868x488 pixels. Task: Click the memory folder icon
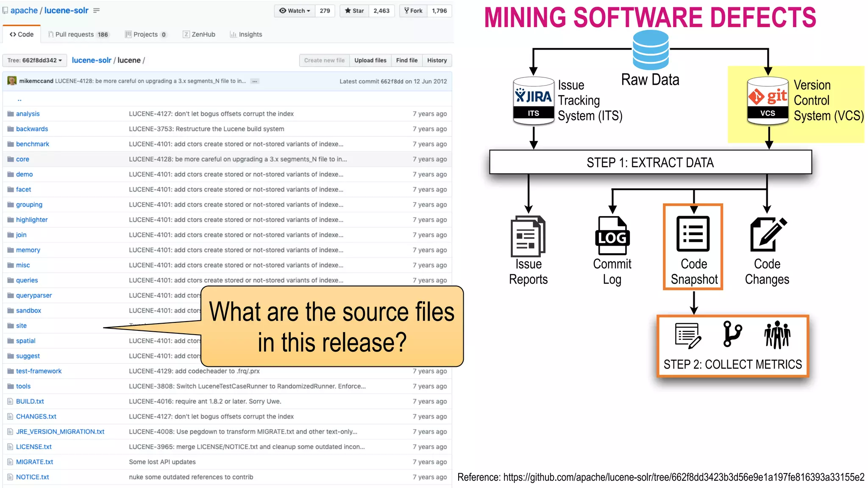pyautogui.click(x=11, y=250)
